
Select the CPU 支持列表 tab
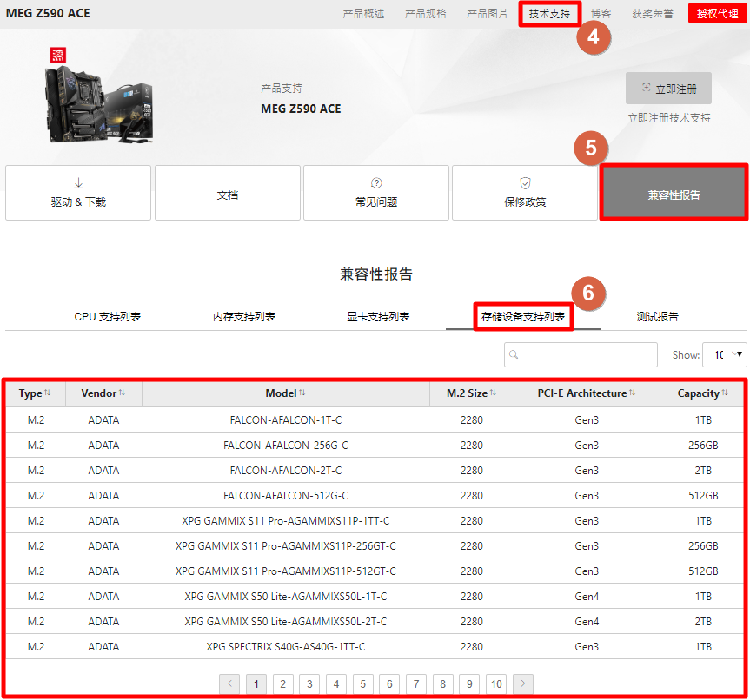108,317
